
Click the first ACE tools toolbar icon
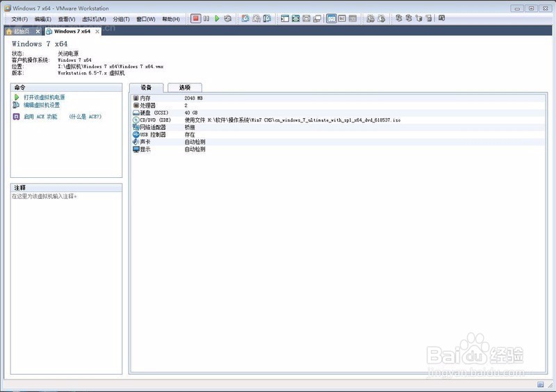point(399,18)
